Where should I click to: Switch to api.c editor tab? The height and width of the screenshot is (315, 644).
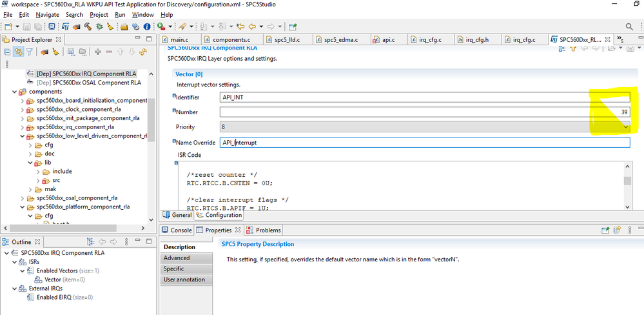pos(388,40)
